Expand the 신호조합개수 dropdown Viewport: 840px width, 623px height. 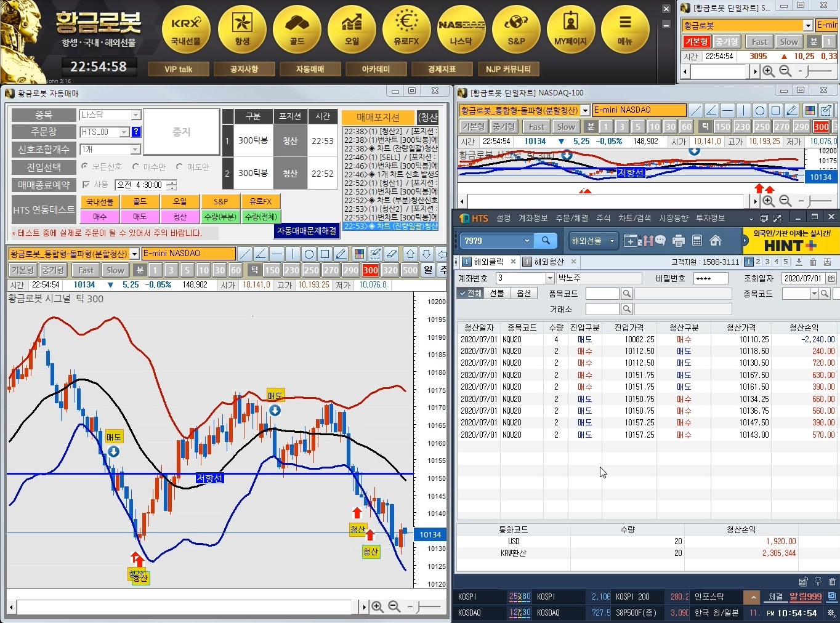coord(136,150)
